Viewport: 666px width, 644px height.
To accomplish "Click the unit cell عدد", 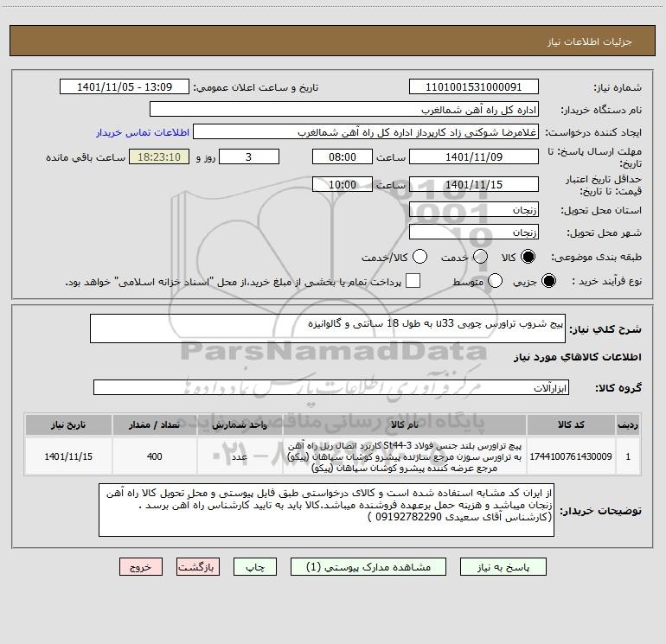I will point(240,456).
